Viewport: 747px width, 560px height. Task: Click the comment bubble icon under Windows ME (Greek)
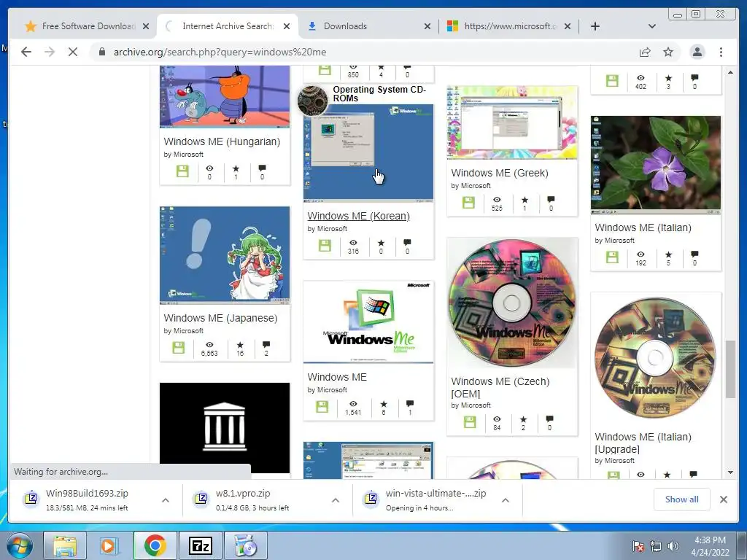(551, 200)
